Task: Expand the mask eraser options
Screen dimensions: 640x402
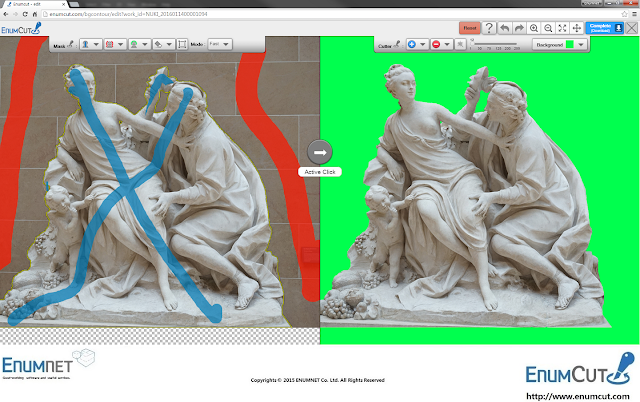Action: [x=169, y=44]
